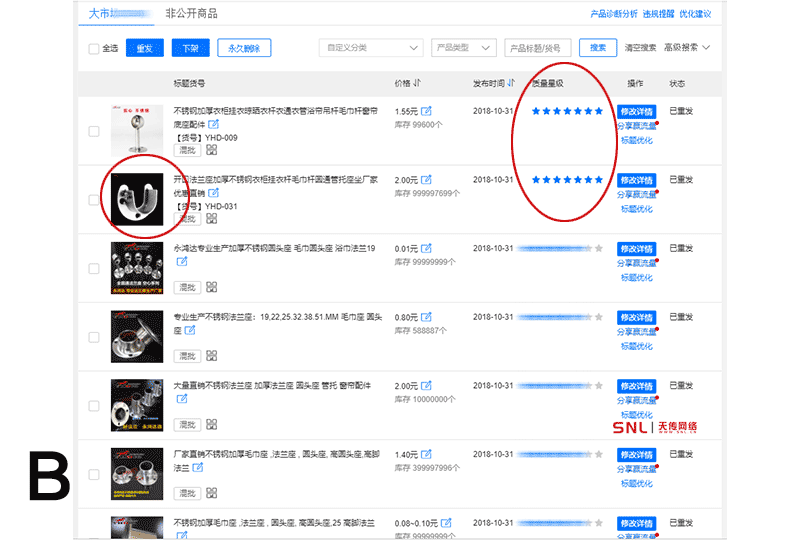The image size is (800, 540).
Task: Click 标题优化 for 0.80元 product
Action: [637, 346]
